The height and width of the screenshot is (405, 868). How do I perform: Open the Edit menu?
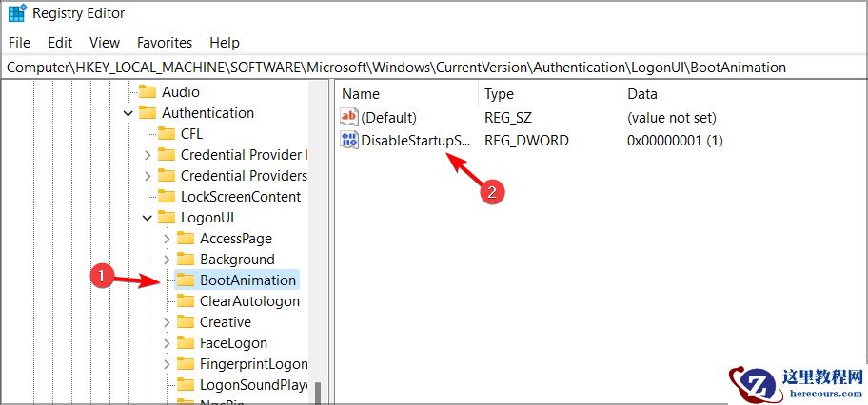point(60,43)
